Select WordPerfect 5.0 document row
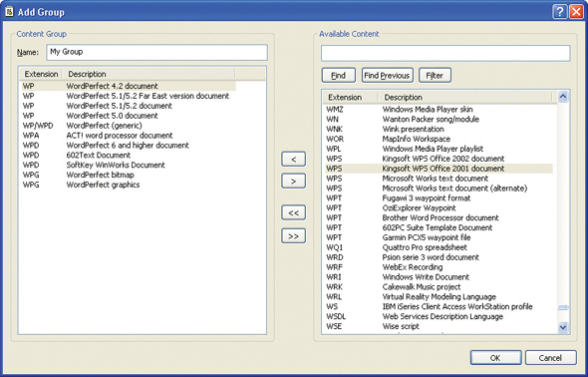The width and height of the screenshot is (588, 377). 128,116
